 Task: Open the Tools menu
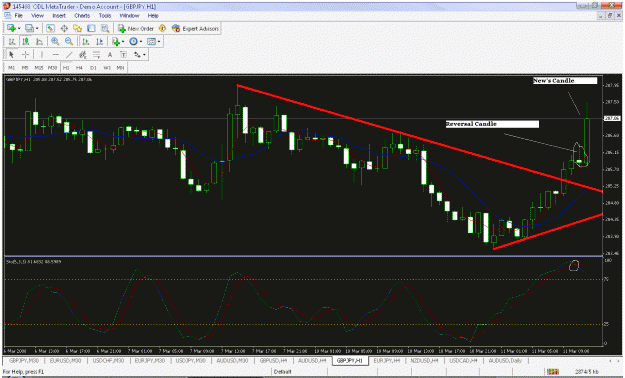click(x=105, y=16)
